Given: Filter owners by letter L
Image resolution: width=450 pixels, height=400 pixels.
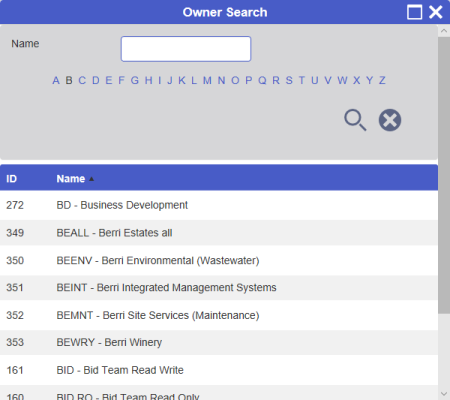Looking at the screenshot, I should click(194, 80).
